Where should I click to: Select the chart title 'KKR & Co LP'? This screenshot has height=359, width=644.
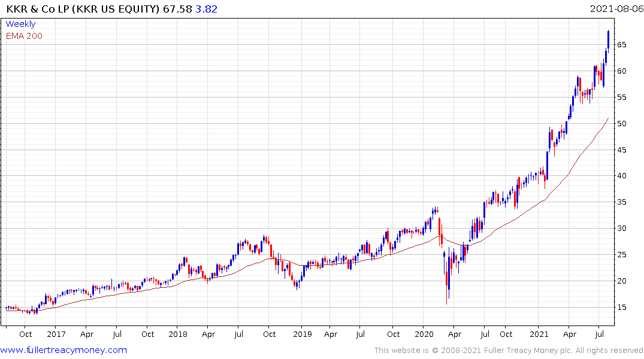coord(38,9)
